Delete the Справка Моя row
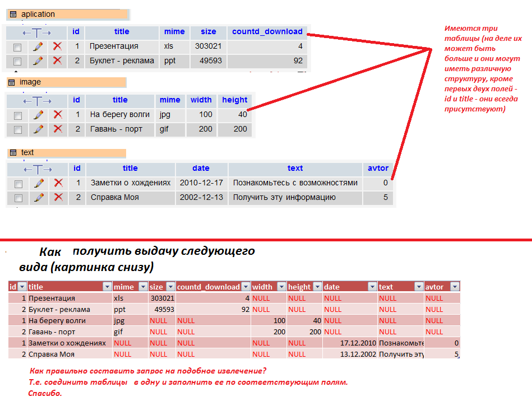Screen dimensions: 532x406 pyautogui.click(x=57, y=198)
